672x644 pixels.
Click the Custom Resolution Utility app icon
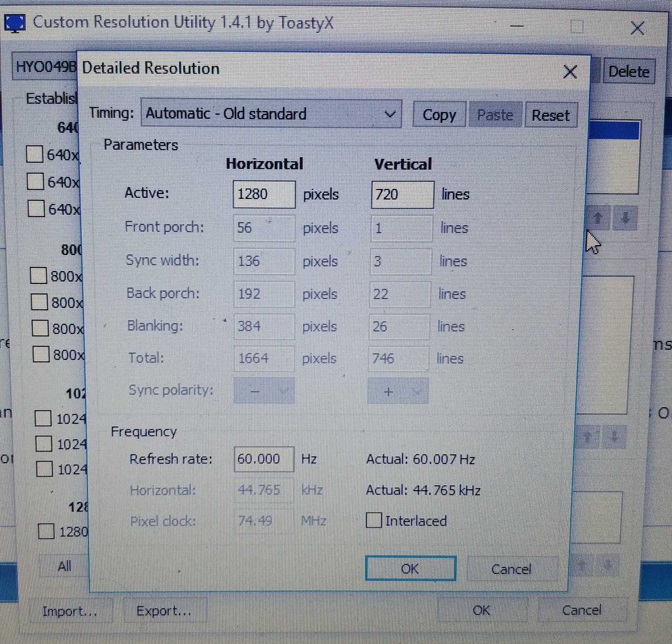click(15, 24)
